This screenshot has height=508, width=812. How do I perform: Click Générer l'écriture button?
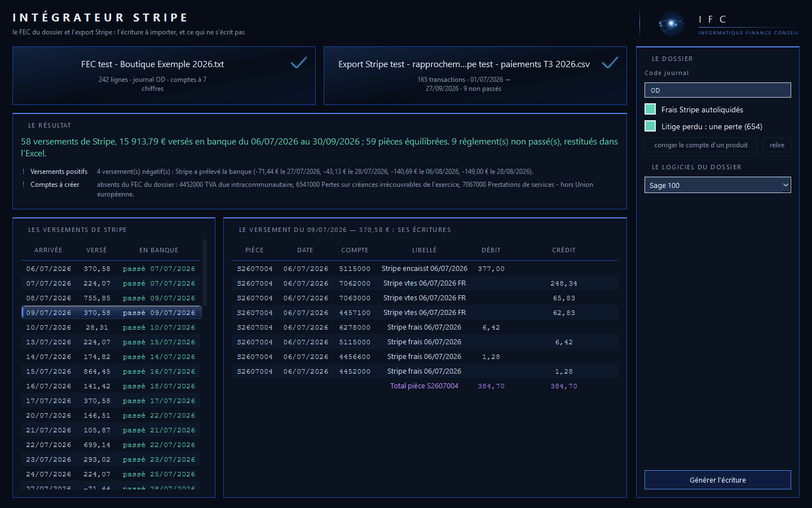pyautogui.click(x=718, y=480)
